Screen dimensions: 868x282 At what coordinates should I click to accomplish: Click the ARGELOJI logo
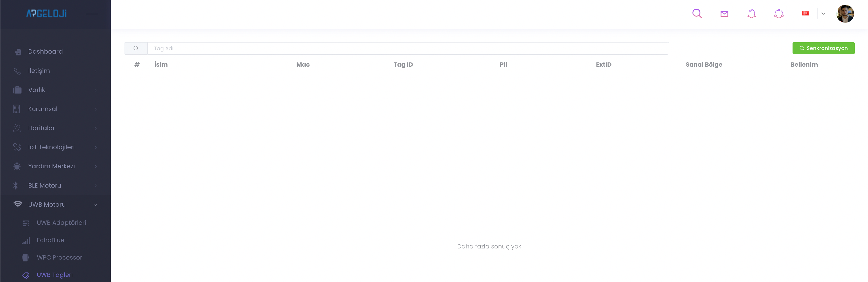click(47, 14)
